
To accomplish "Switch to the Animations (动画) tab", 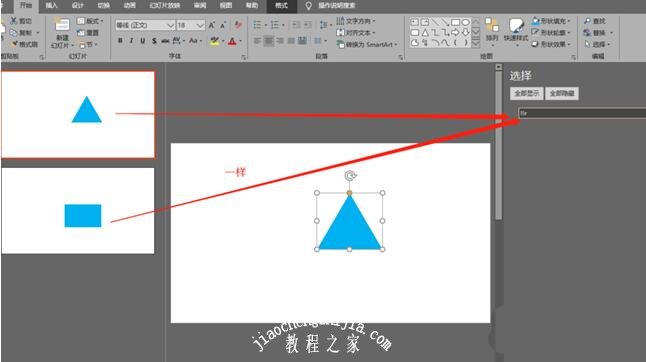I will (x=129, y=5).
